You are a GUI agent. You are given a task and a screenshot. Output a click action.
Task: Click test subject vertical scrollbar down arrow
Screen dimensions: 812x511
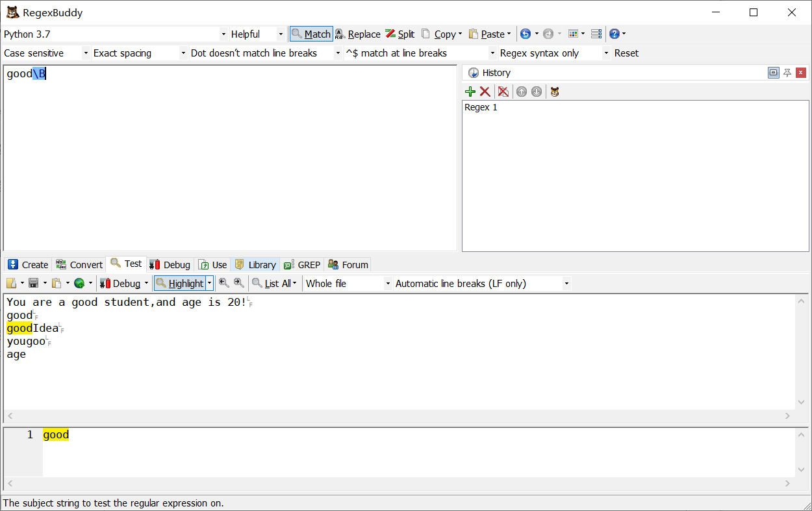pyautogui.click(x=802, y=403)
